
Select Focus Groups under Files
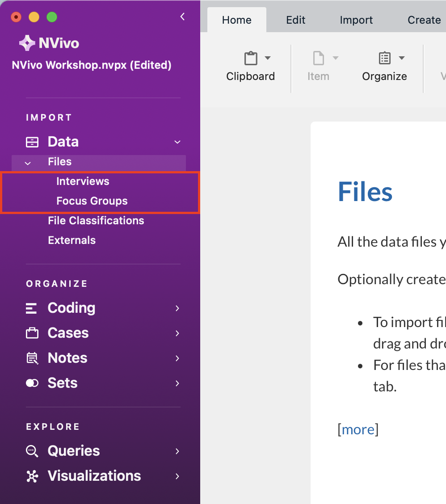[x=92, y=201]
